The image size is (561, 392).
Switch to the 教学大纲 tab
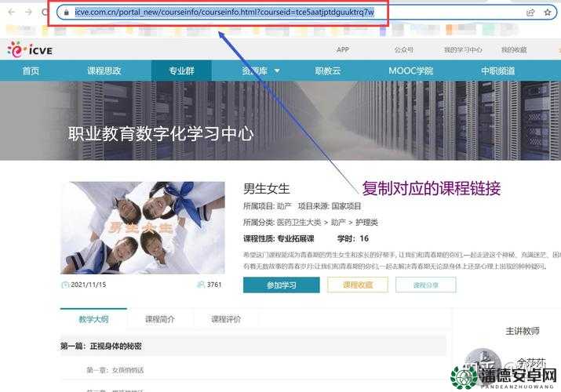(93, 319)
